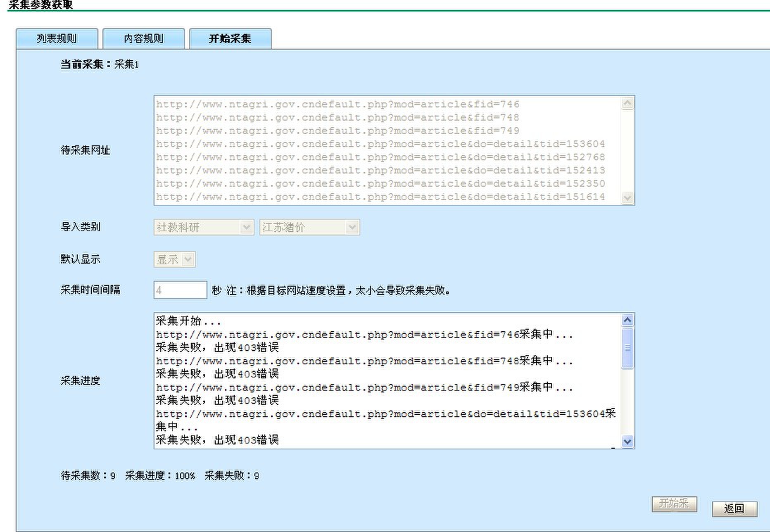770x532 pixels.
Task: Click up arrow of 采集进度 log scrollbar
Action: click(x=627, y=320)
